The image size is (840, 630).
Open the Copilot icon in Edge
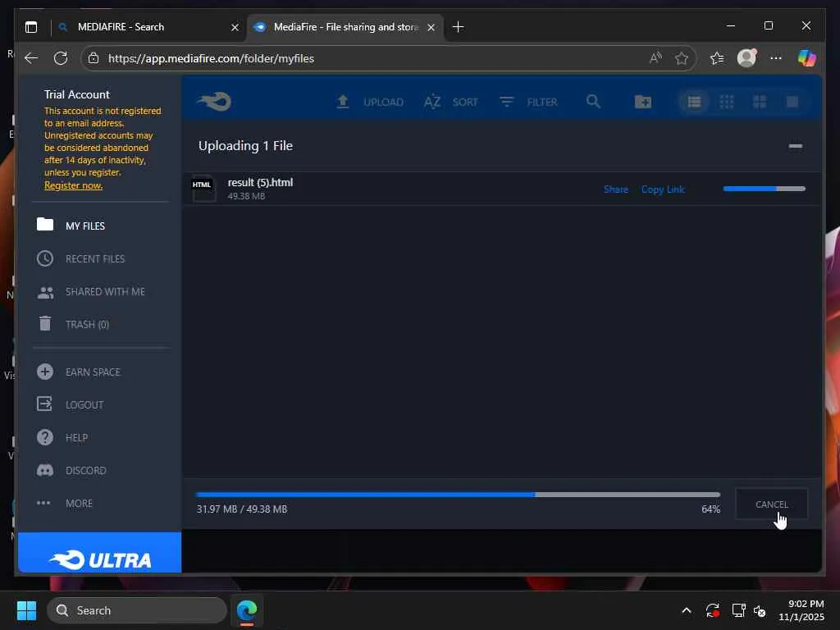(807, 57)
